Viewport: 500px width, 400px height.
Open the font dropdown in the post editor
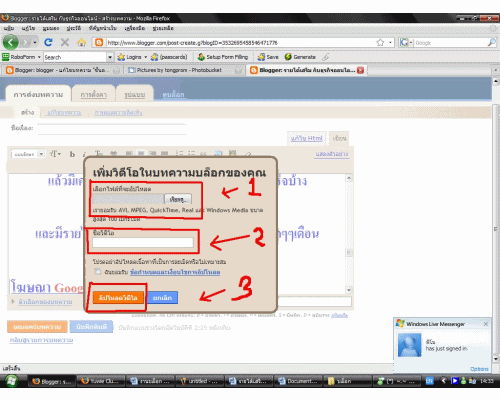coord(28,154)
